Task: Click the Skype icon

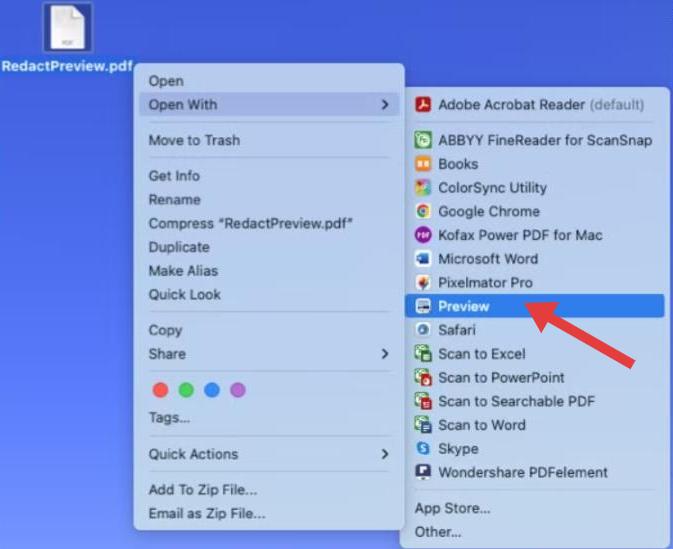Action: click(423, 449)
